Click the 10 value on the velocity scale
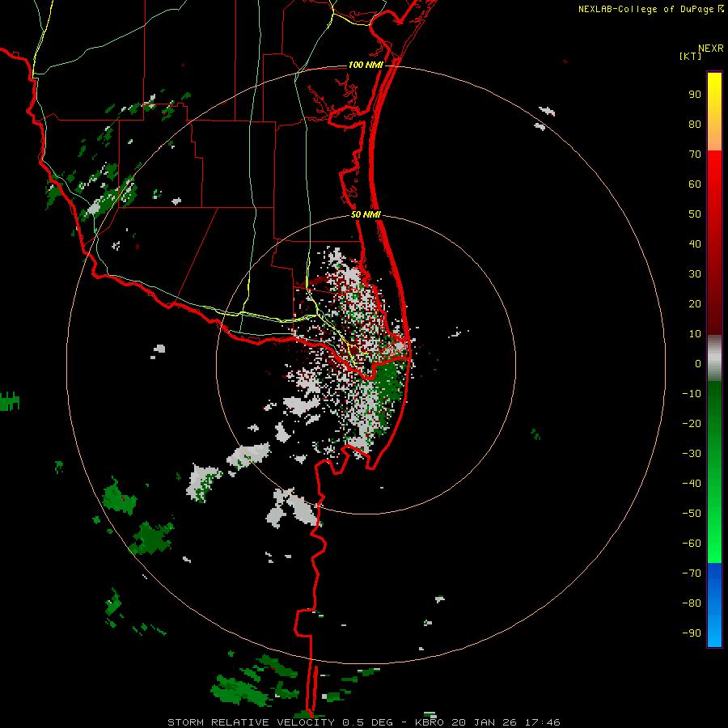 695,334
